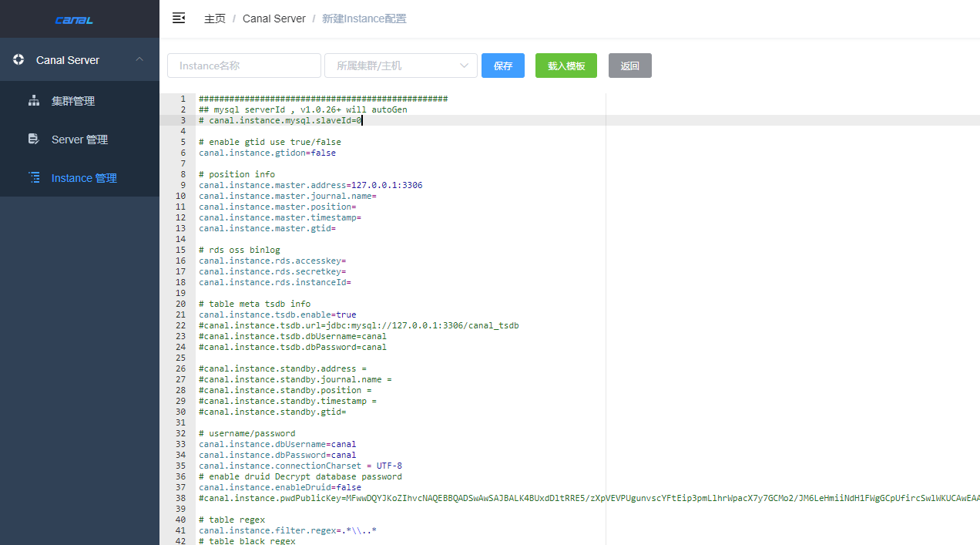The height and width of the screenshot is (545, 980).
Task: Open Server 管理 menu item
Action: click(79, 140)
